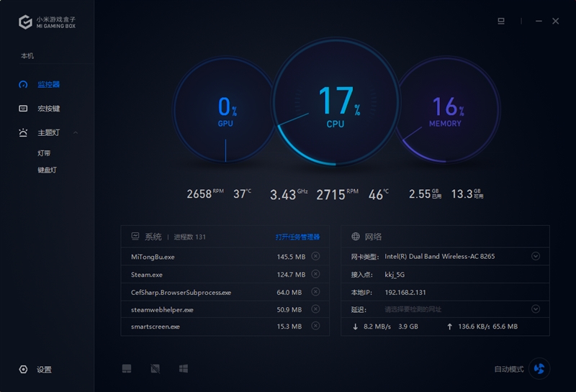
Task: Collapse the 主题灯 submenu chevron
Action: (x=76, y=132)
